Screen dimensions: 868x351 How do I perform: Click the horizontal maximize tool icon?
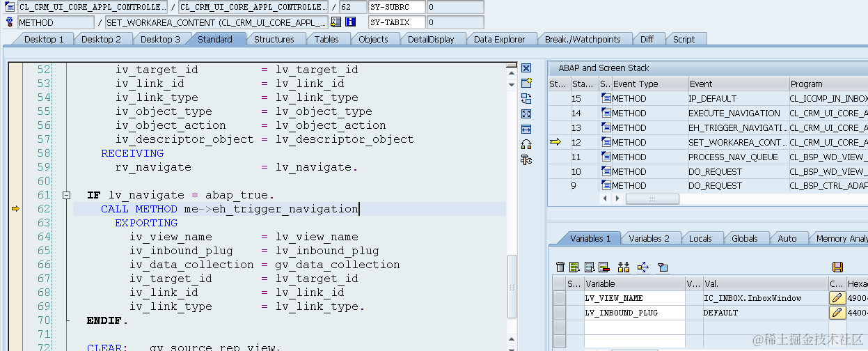(526, 129)
